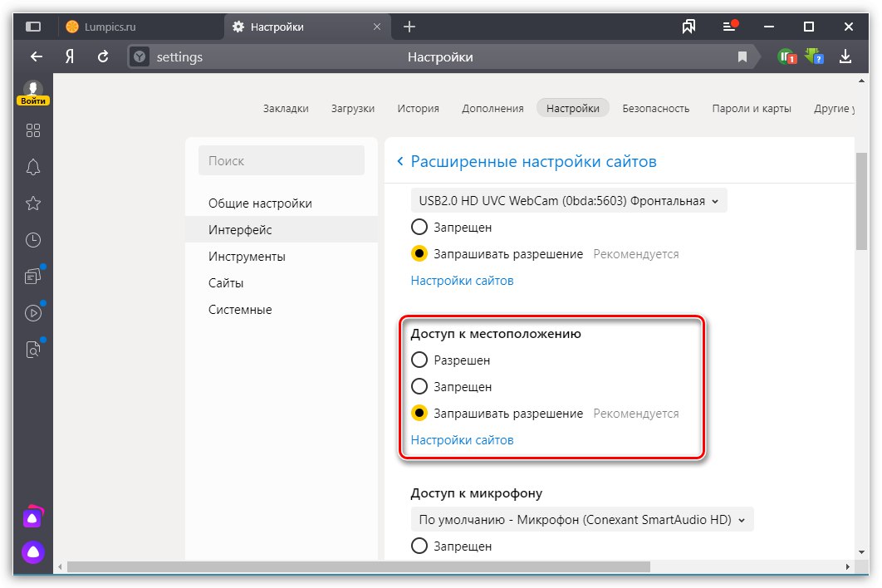Image resolution: width=882 pixels, height=588 pixels.
Task: Open the "Дополнения" tab
Action: point(492,108)
